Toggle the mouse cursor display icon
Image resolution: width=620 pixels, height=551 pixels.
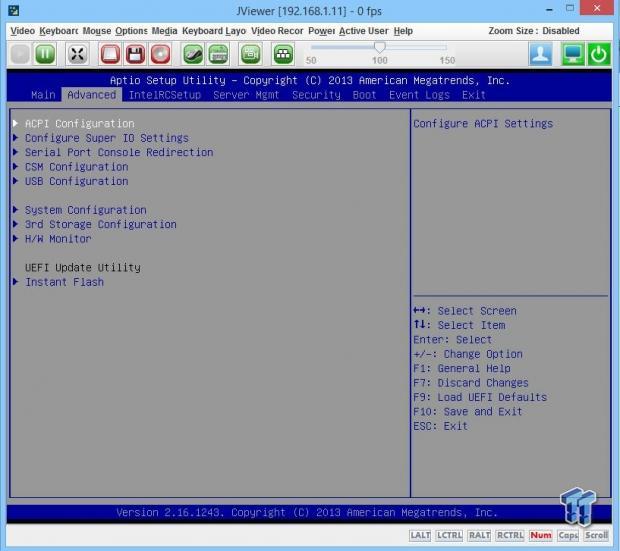tap(193, 54)
